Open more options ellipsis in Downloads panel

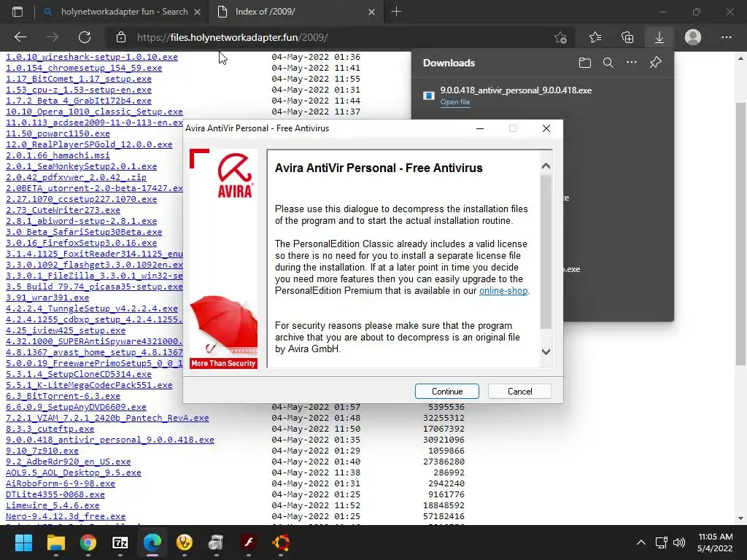(632, 63)
